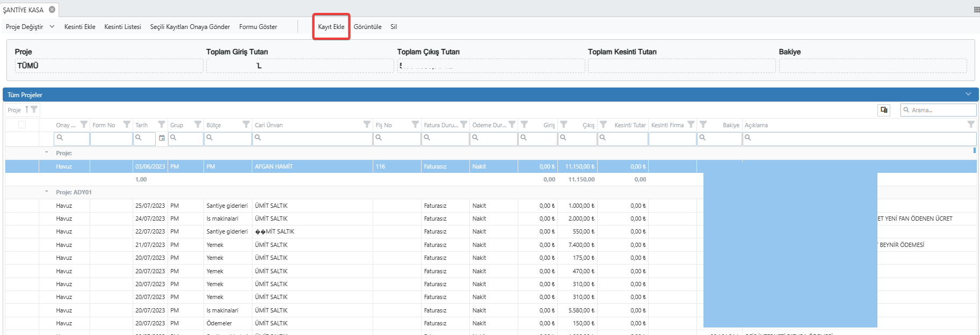
Task: Click the Bütçe column filter funnel
Action: (x=246, y=125)
